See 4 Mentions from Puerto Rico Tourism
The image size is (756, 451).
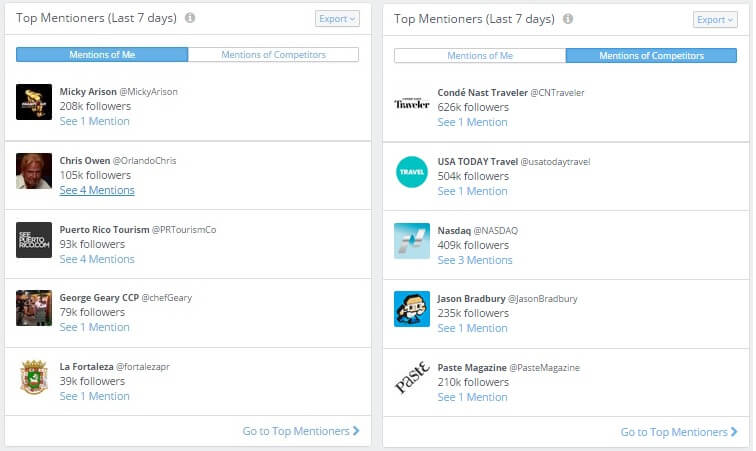[x=97, y=259]
